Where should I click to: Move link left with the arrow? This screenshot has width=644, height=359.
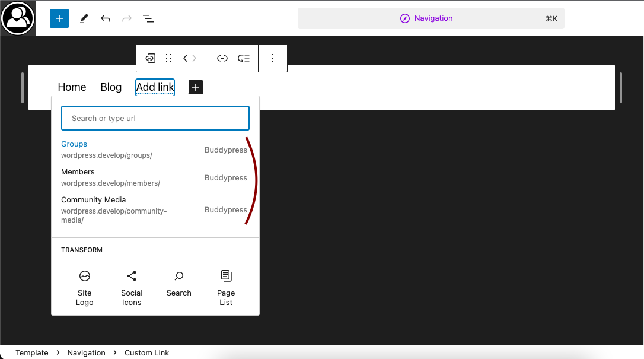tap(185, 58)
